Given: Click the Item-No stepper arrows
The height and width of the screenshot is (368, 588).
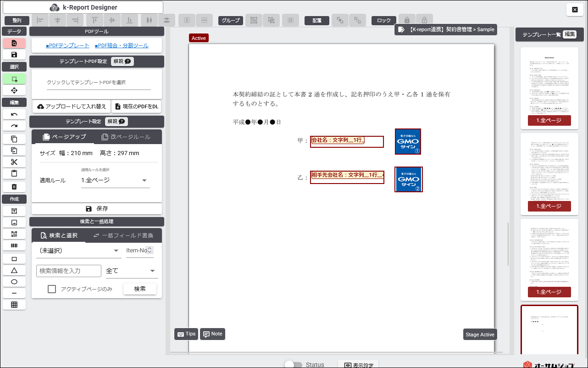Looking at the screenshot, I should coord(149,250).
